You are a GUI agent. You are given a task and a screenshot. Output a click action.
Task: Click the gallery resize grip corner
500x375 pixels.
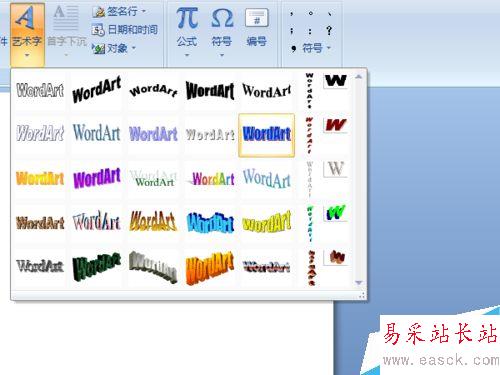tap(362, 295)
